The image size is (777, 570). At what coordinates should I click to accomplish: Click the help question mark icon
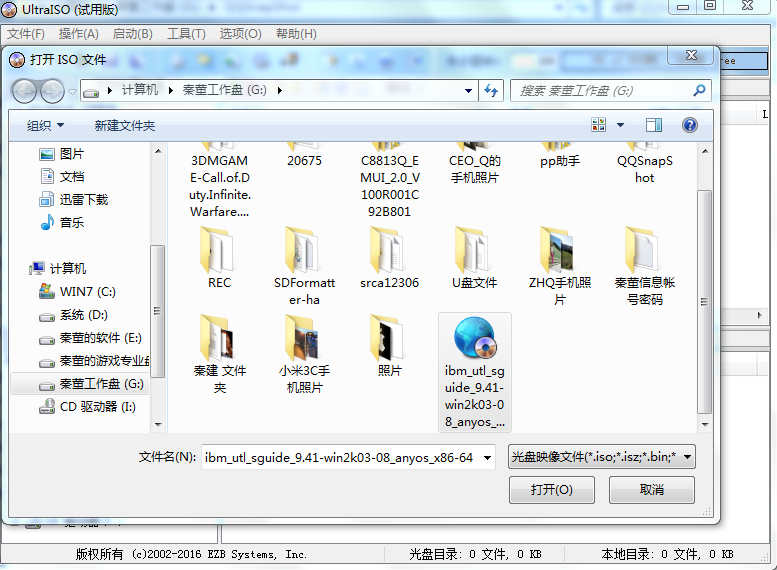point(689,125)
